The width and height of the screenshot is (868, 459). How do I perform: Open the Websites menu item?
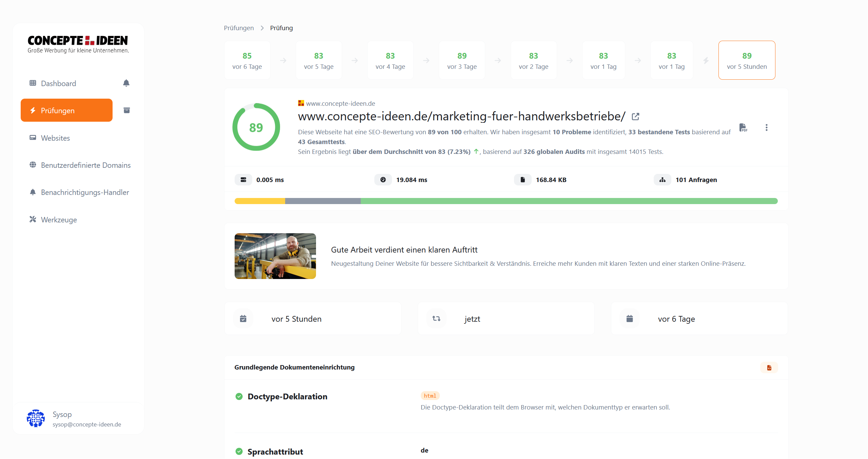pos(55,138)
